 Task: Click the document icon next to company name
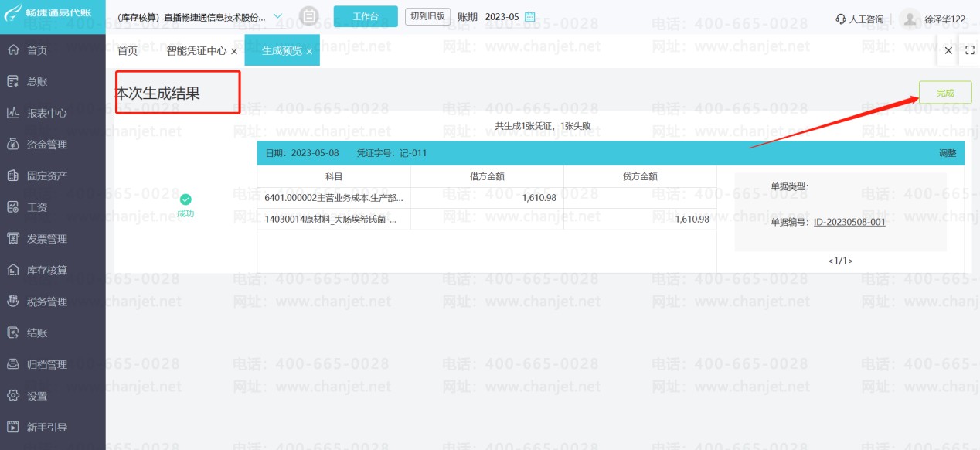click(x=308, y=16)
